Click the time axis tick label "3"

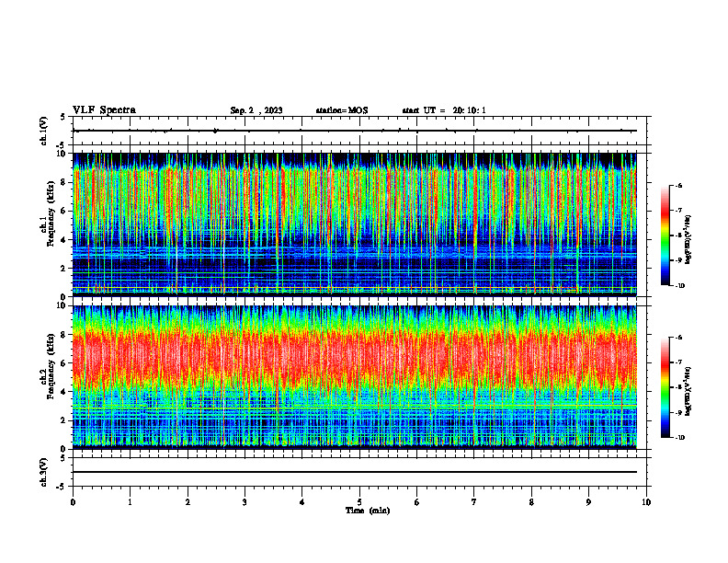(x=245, y=502)
